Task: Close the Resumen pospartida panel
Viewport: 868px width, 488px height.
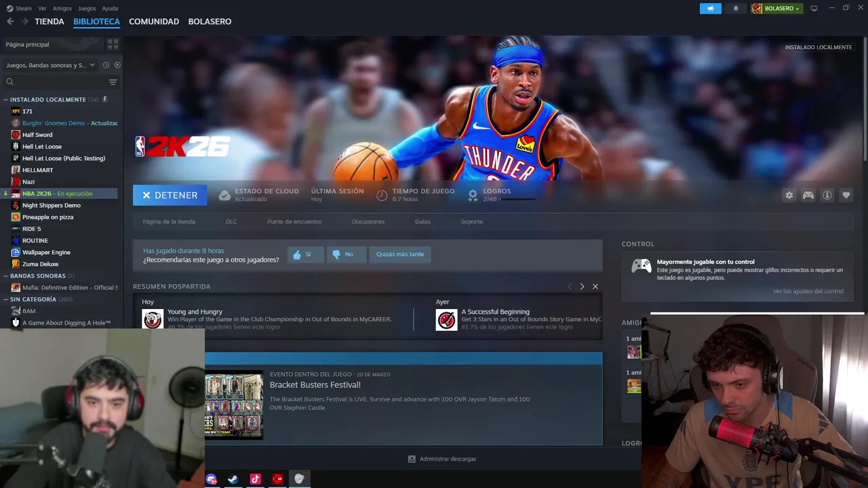Action: coord(595,287)
